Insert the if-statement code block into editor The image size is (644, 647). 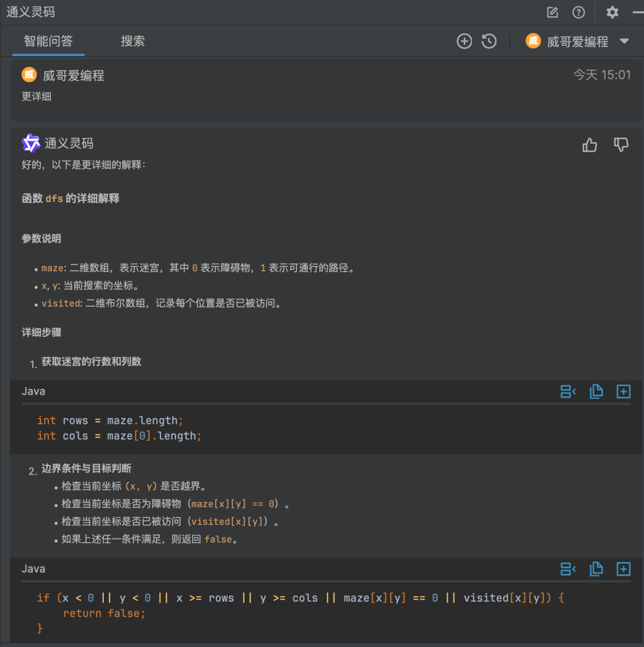[x=568, y=569]
